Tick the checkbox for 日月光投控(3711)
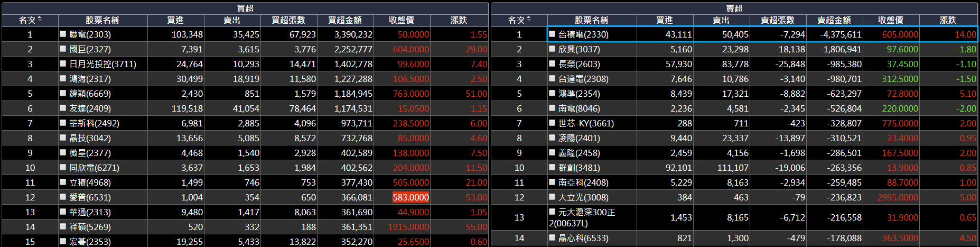This screenshot has width=980, height=247. pyautogui.click(x=63, y=64)
